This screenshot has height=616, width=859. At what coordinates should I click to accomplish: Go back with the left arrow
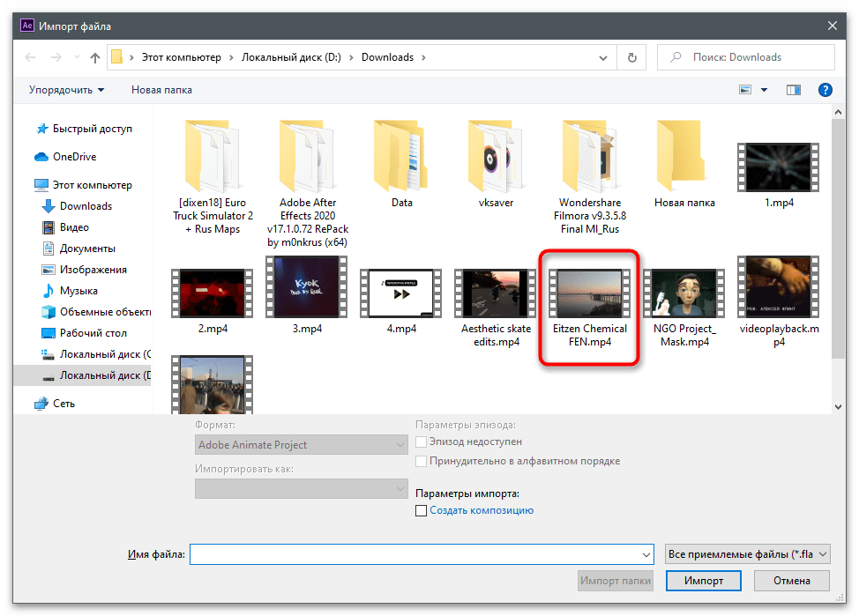point(30,57)
